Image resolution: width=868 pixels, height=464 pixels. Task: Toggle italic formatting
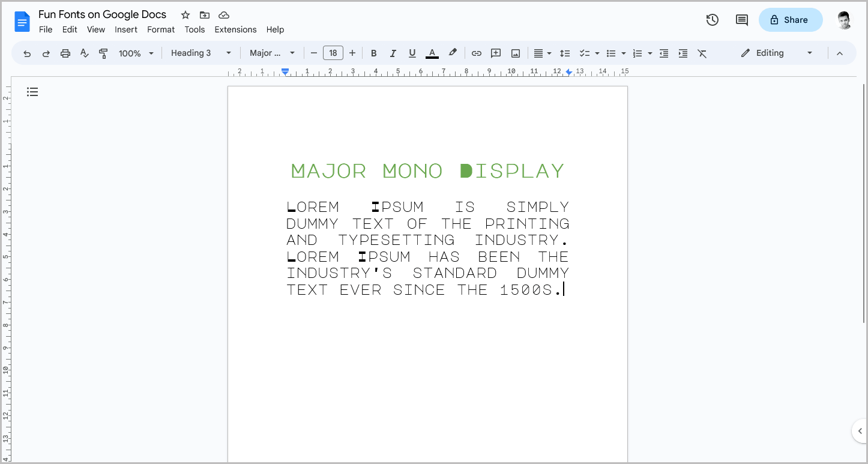393,53
